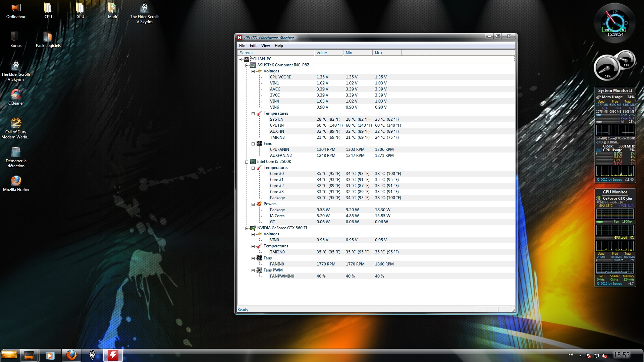Image resolution: width=644 pixels, height=362 pixels.
Task: Select the CPU VCORE sensor row
Action: (280, 77)
